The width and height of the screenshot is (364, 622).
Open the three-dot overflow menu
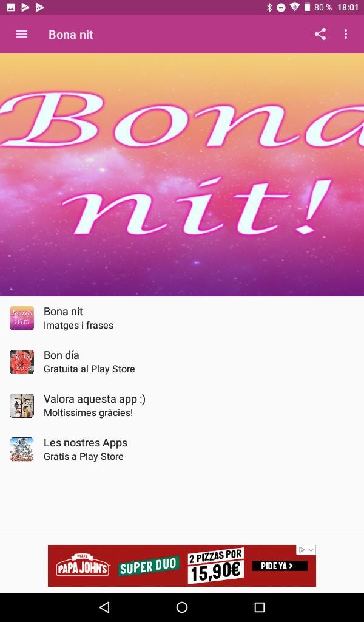click(346, 34)
